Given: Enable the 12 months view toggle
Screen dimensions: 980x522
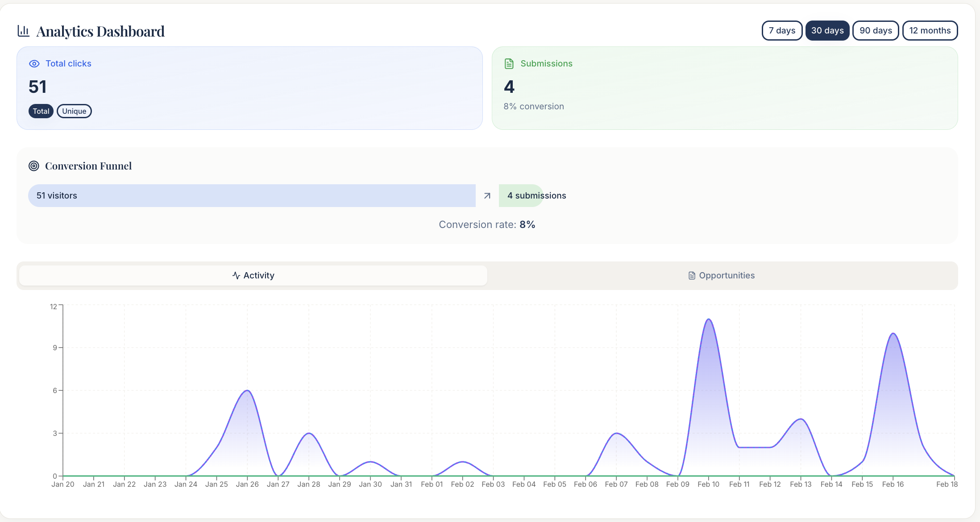Looking at the screenshot, I should click(930, 30).
